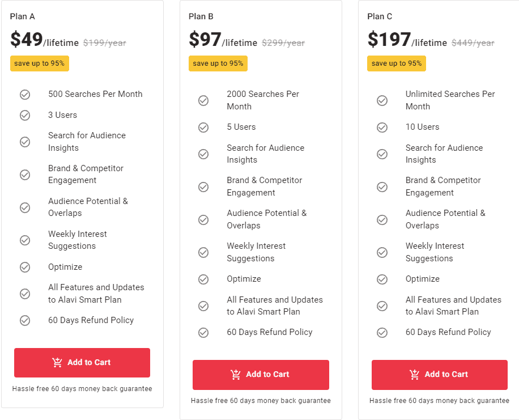The image size is (519, 420).
Task: Add Plan B to cart
Action: click(261, 375)
